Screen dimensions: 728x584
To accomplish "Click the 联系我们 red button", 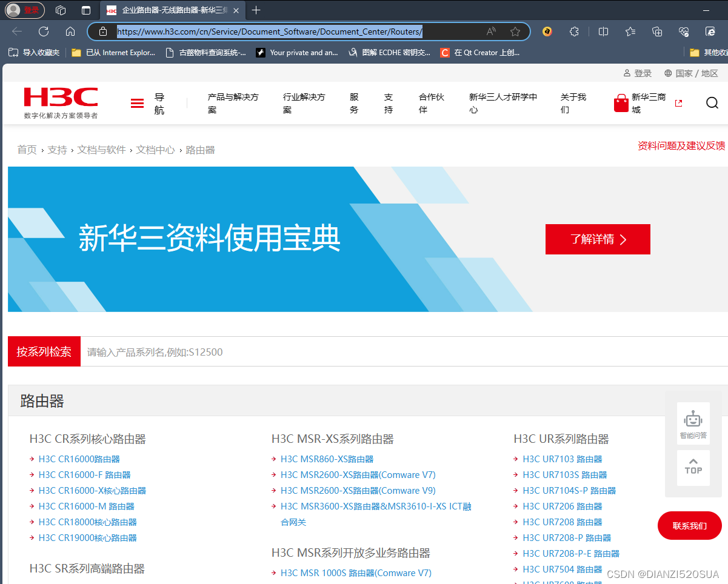I will click(x=690, y=526).
